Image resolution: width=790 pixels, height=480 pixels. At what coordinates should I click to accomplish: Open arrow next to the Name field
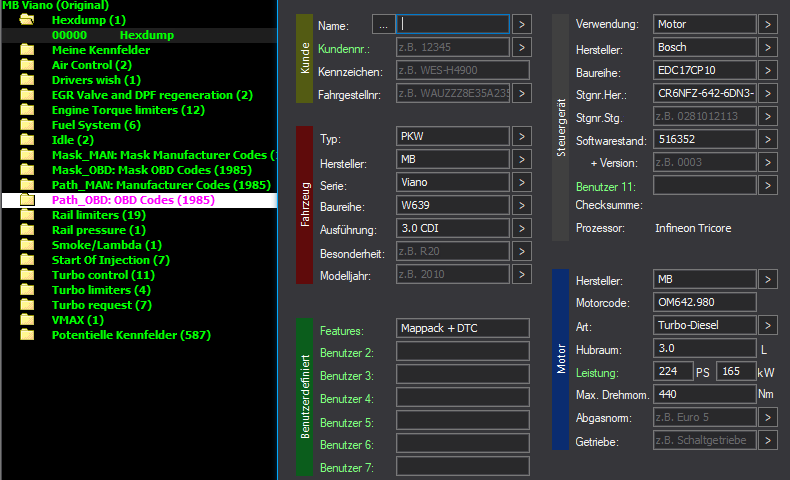522,25
